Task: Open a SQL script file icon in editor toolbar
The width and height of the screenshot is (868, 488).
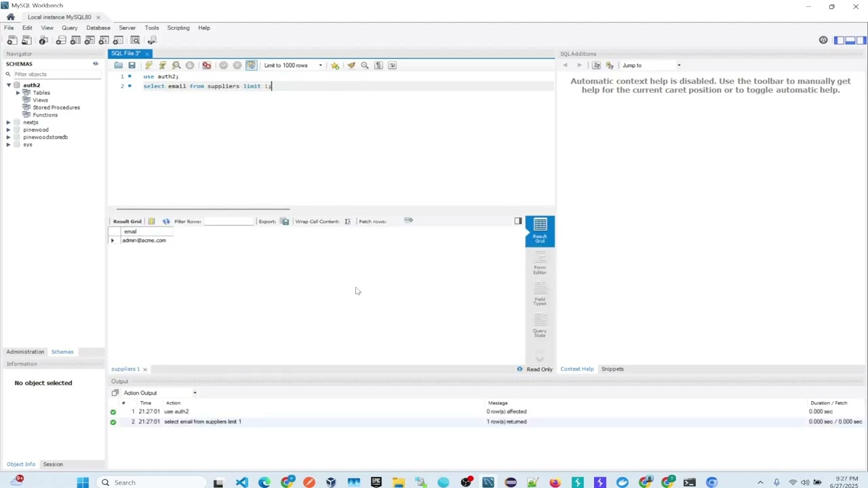Action: (118, 65)
